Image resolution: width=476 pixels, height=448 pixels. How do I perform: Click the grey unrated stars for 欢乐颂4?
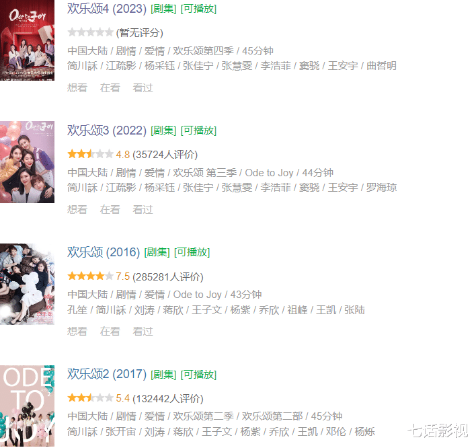pos(91,32)
